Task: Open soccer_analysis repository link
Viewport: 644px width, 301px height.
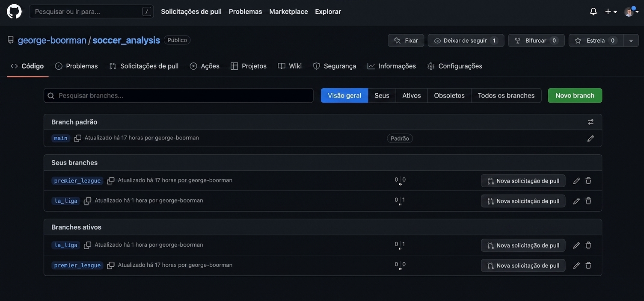Action: (126, 40)
